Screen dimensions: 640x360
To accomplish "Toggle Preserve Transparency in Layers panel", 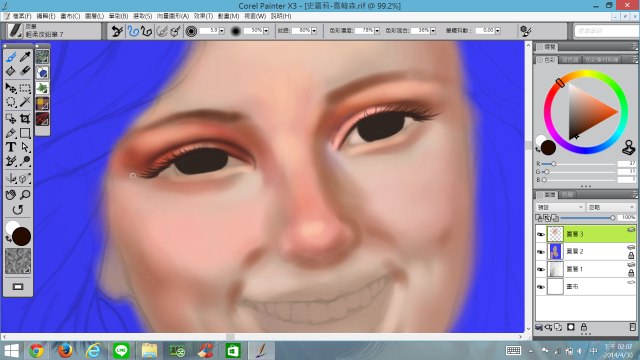I will [539, 218].
